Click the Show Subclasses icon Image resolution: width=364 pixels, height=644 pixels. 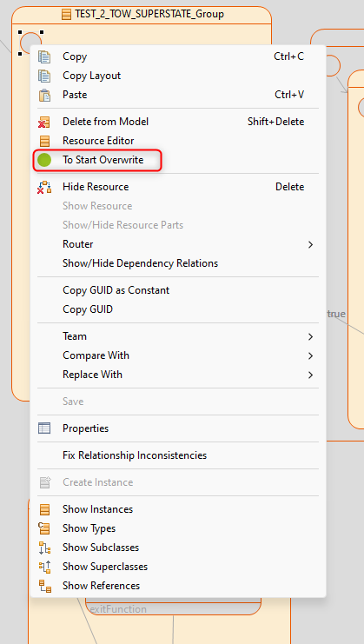[x=44, y=548]
